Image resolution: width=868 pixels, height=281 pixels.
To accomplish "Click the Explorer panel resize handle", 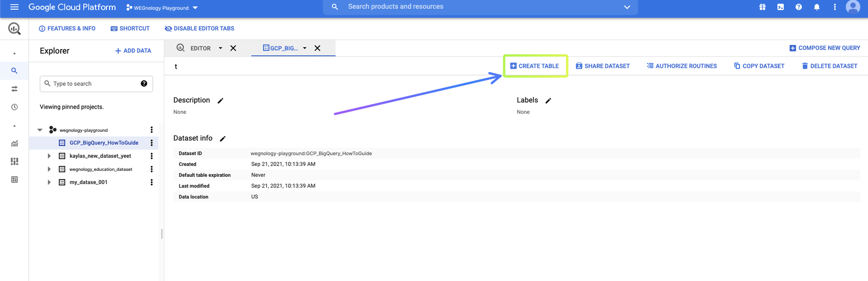I will (162, 234).
